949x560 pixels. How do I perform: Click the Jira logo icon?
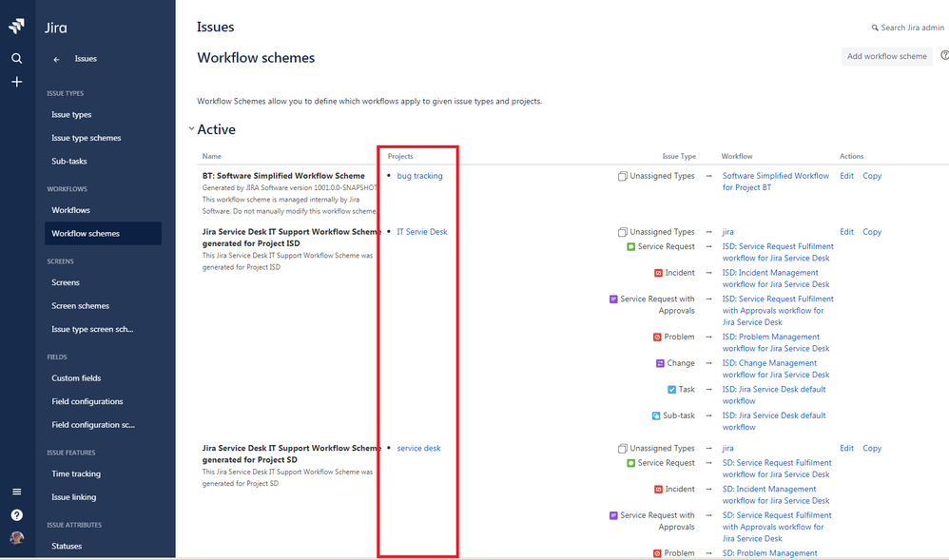point(17,26)
